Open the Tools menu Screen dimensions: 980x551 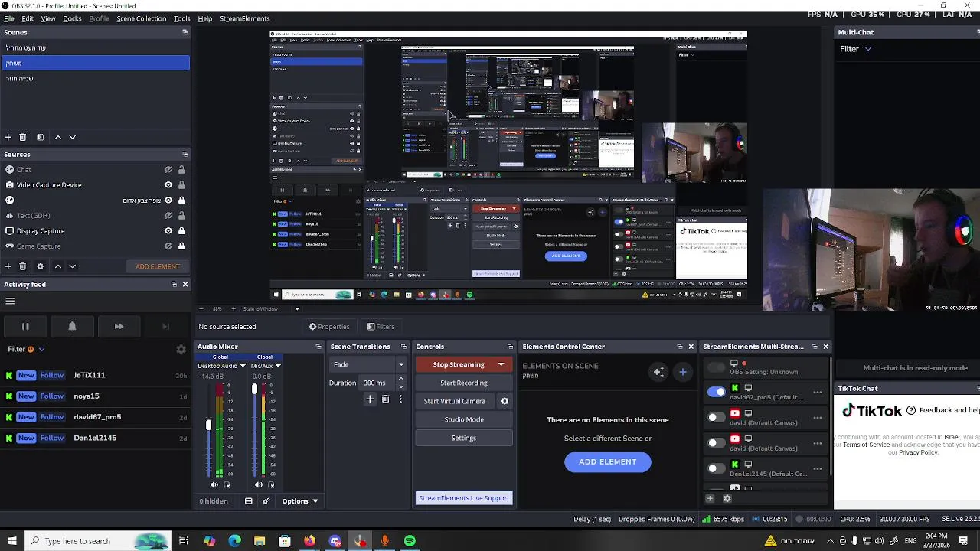click(x=181, y=18)
